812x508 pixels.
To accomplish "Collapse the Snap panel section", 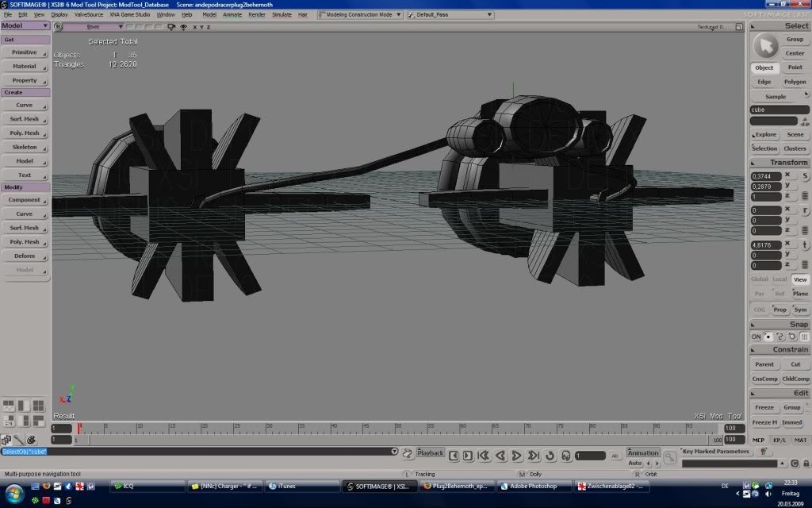I will [753, 325].
